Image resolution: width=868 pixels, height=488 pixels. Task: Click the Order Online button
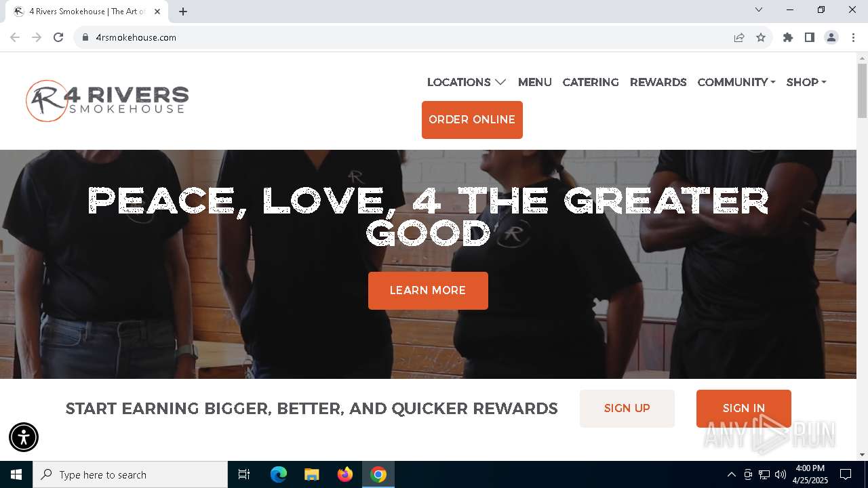(x=472, y=120)
